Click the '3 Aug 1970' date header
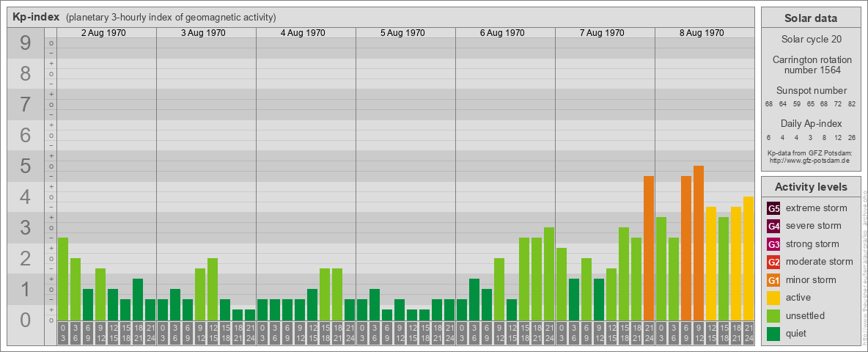Image resolution: width=868 pixels, height=352 pixels. 203,33
